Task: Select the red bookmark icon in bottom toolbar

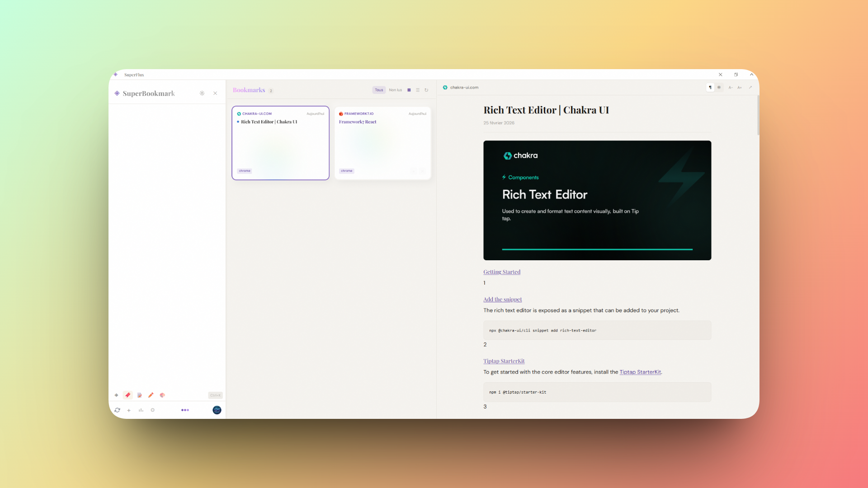Action: pyautogui.click(x=128, y=395)
